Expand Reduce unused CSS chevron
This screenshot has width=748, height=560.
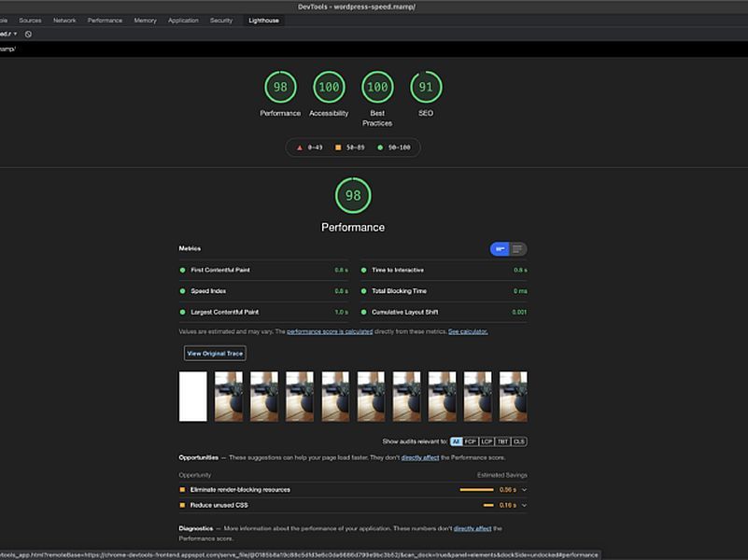524,505
